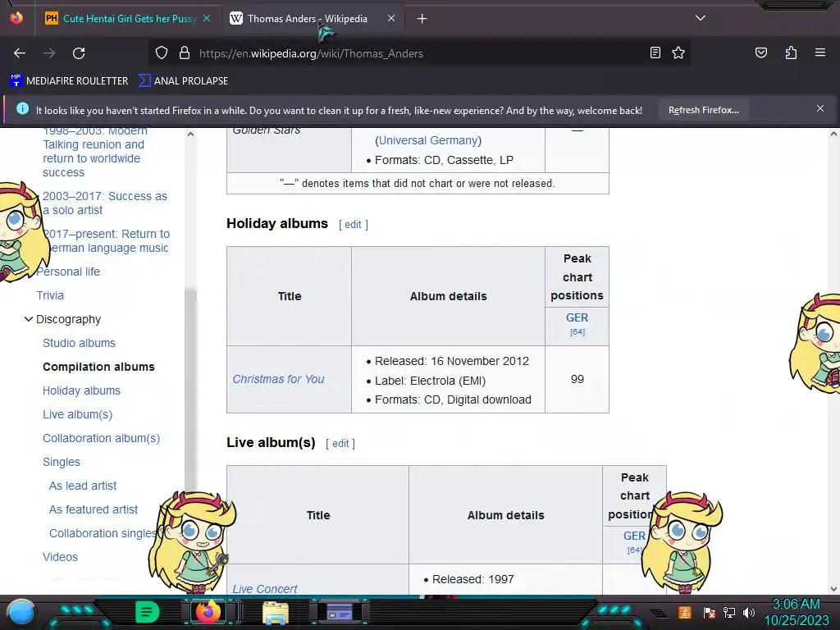Open network status tray icon
Screen dimensions: 840x630
728,612
